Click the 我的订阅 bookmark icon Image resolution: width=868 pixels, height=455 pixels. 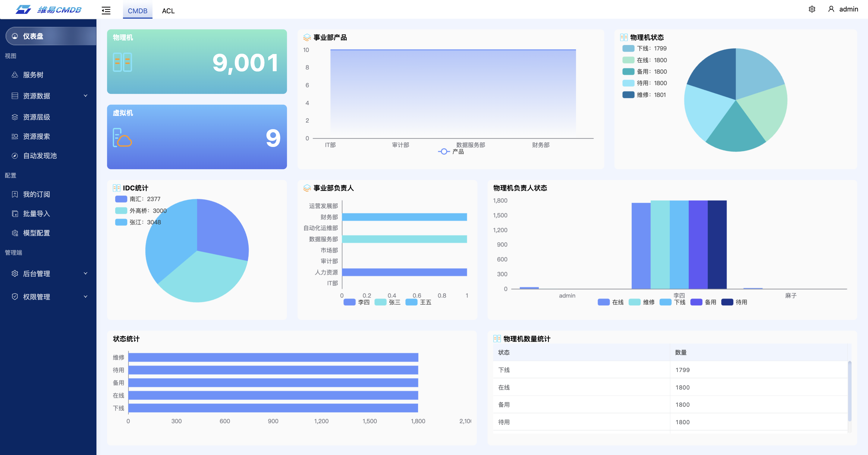(x=15, y=194)
